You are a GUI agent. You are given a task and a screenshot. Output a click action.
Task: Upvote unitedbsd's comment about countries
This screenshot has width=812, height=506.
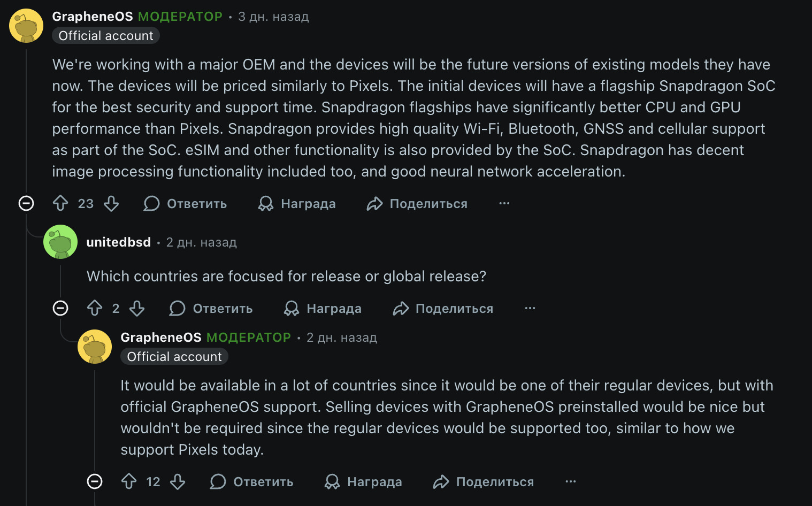click(95, 308)
